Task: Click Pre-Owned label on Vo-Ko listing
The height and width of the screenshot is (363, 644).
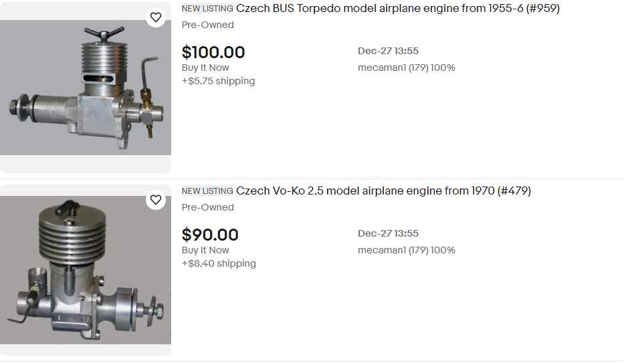Action: [208, 207]
